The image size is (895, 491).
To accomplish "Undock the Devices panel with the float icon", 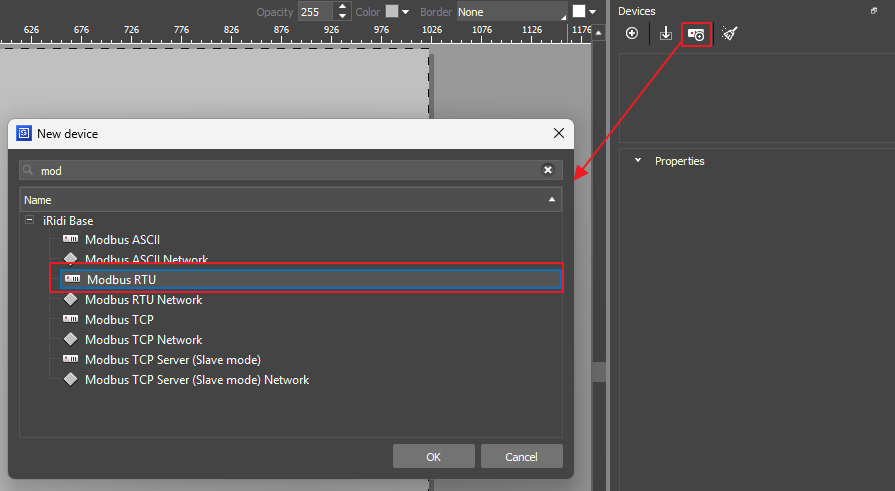I will point(874,10).
